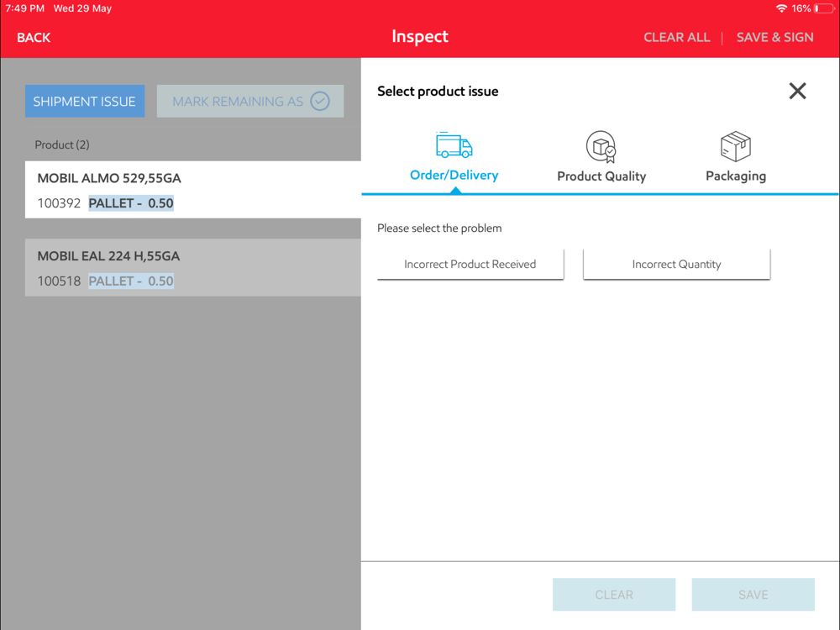Click the SAVE button at bottom

pos(753,595)
